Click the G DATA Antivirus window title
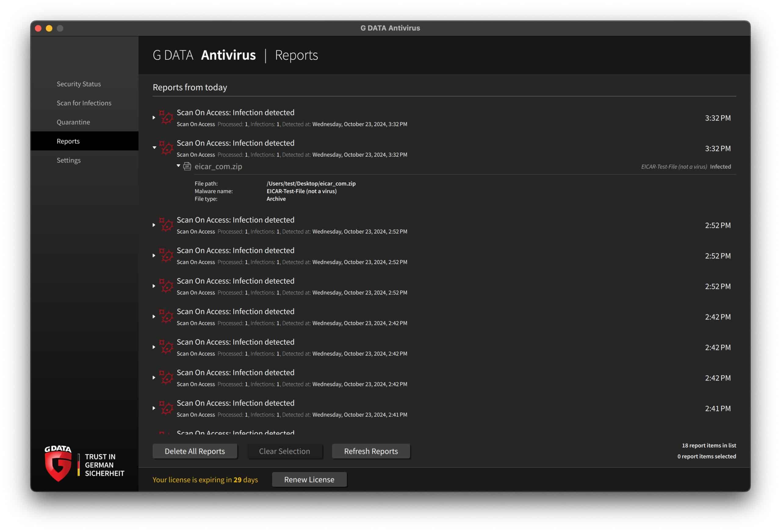 (x=390, y=28)
